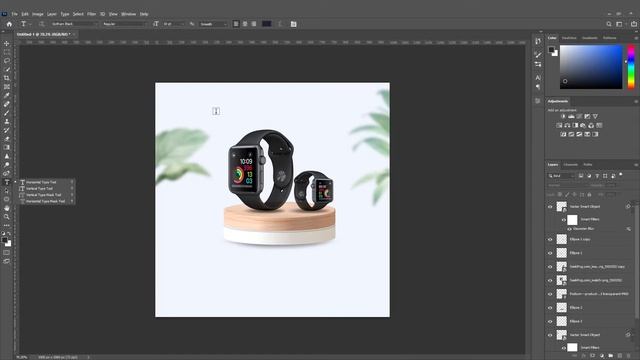Click the text color swatch in options bar
The height and width of the screenshot is (360, 640).
tap(267, 24)
